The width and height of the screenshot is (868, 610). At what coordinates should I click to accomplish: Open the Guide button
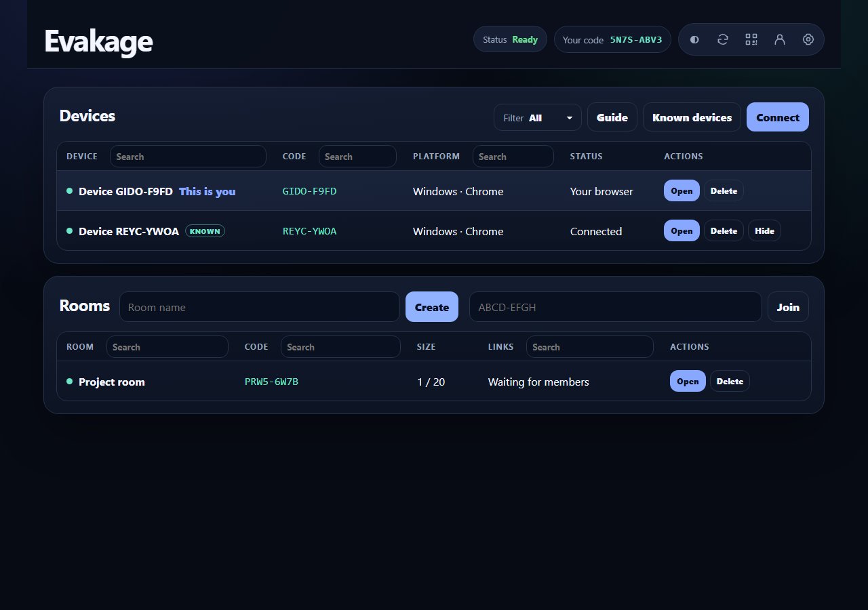pos(612,117)
